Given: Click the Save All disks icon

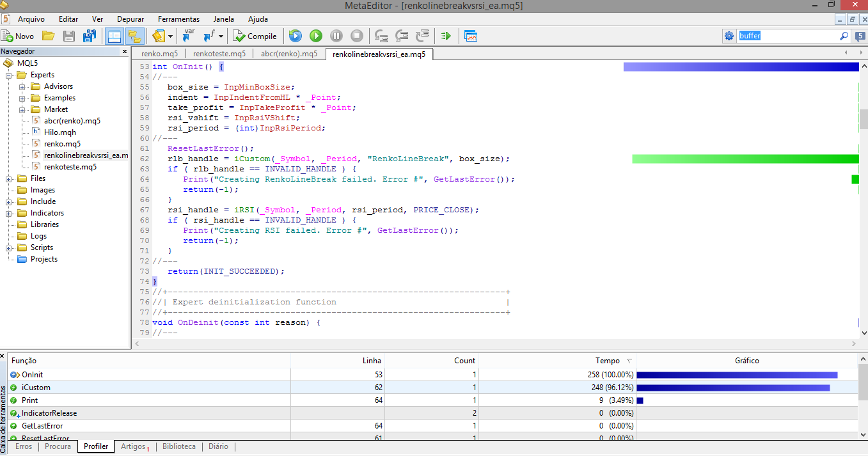Looking at the screenshot, I should (90, 36).
